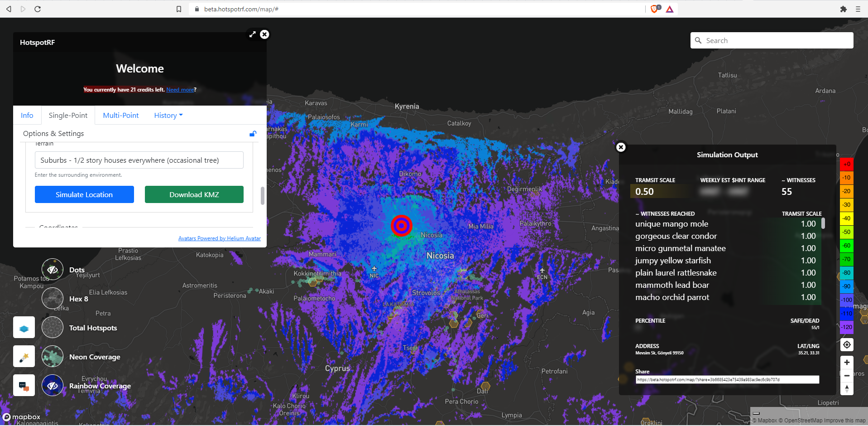Select the -120 color on the legend
This screenshot has width=868, height=426.
pos(847,327)
